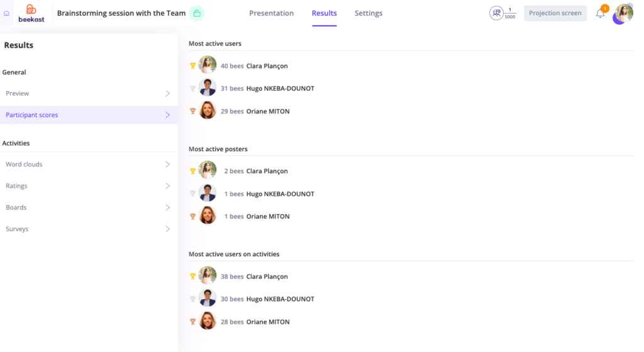Click gold trophy in Most active users
Viewport: 644px width, 352px height.
[193, 65]
